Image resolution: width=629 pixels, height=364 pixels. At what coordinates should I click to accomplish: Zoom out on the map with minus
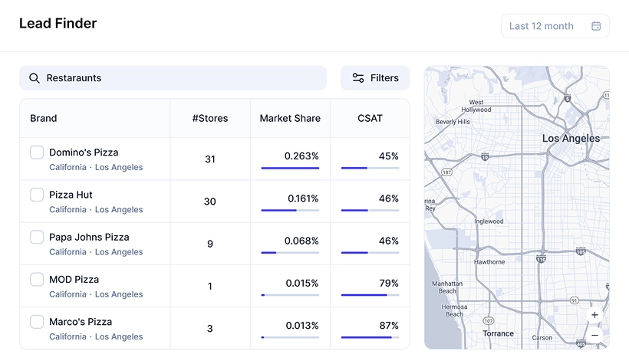point(594,336)
